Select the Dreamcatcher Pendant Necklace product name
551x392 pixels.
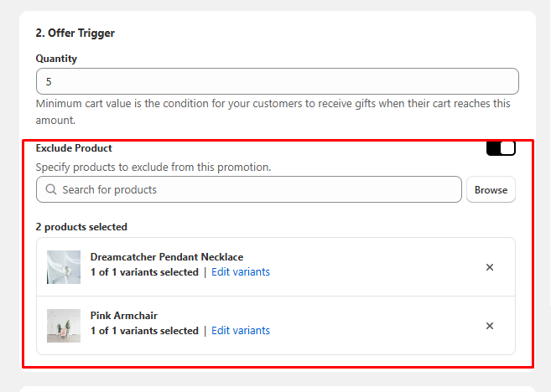point(167,257)
